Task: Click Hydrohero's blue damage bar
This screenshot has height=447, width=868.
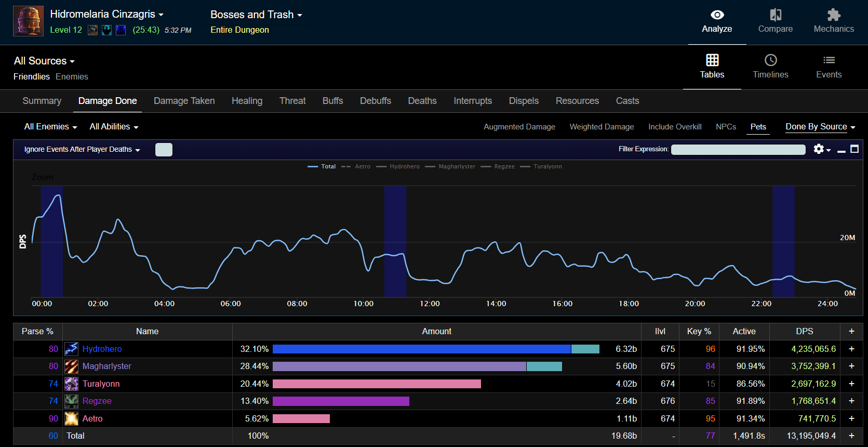Action: click(422, 349)
